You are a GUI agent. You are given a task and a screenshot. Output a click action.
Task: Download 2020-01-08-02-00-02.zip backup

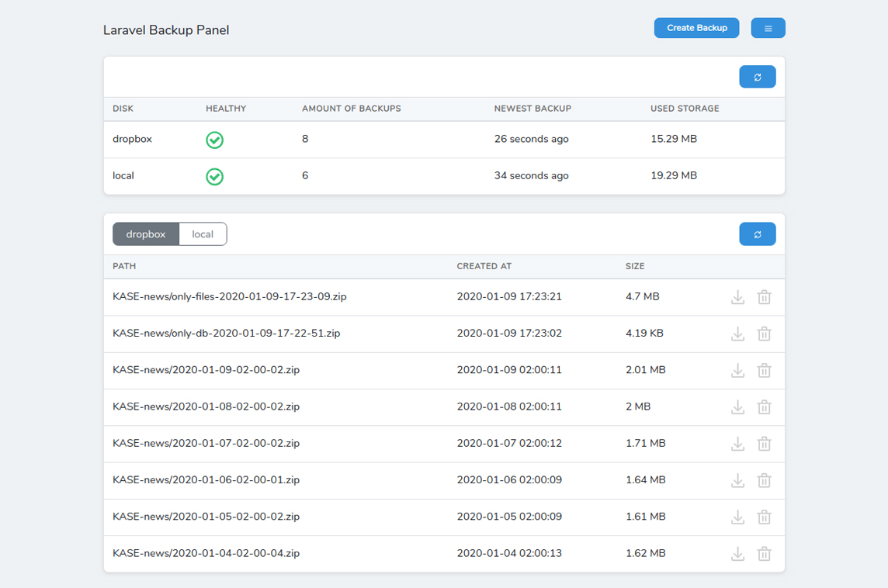point(737,407)
